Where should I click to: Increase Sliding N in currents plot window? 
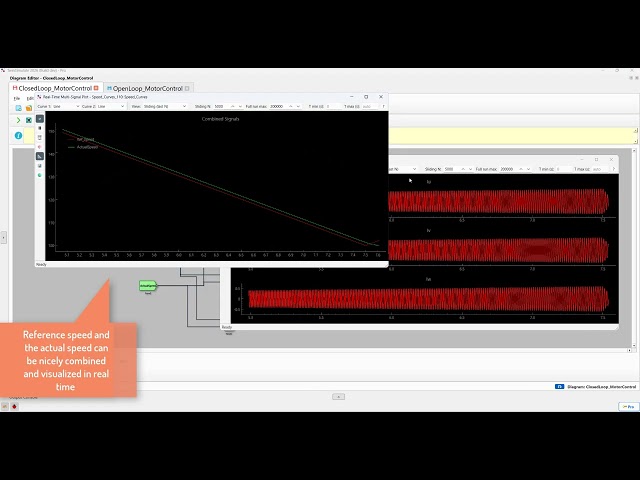coord(463,169)
